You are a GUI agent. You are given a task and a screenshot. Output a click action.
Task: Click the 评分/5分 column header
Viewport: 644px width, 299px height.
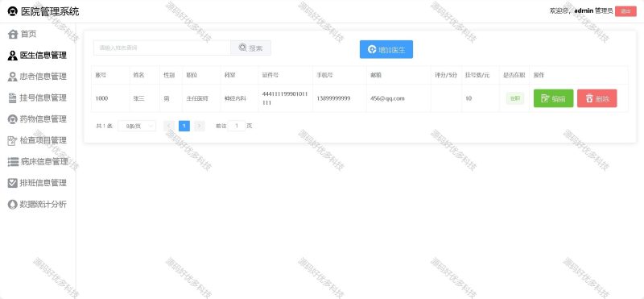(x=446, y=75)
